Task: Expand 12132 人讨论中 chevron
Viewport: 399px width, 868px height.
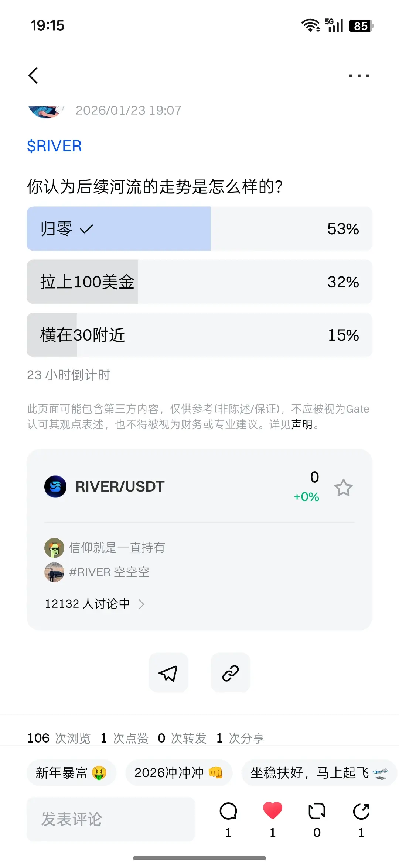Action: (141, 604)
